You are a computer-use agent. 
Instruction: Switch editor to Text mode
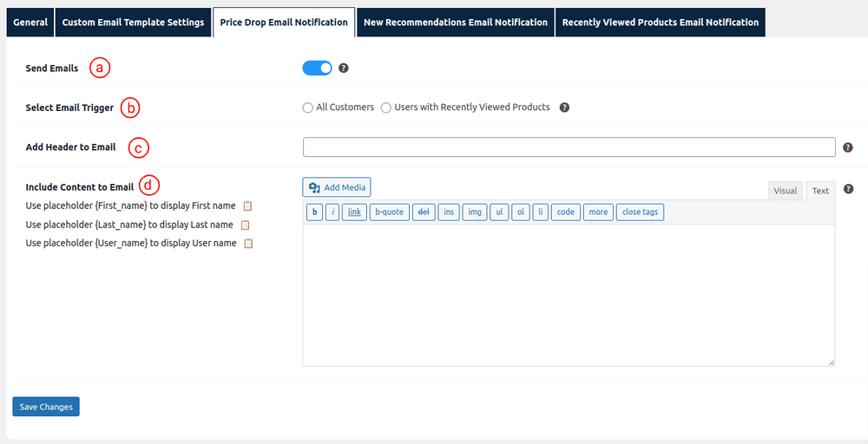click(820, 191)
